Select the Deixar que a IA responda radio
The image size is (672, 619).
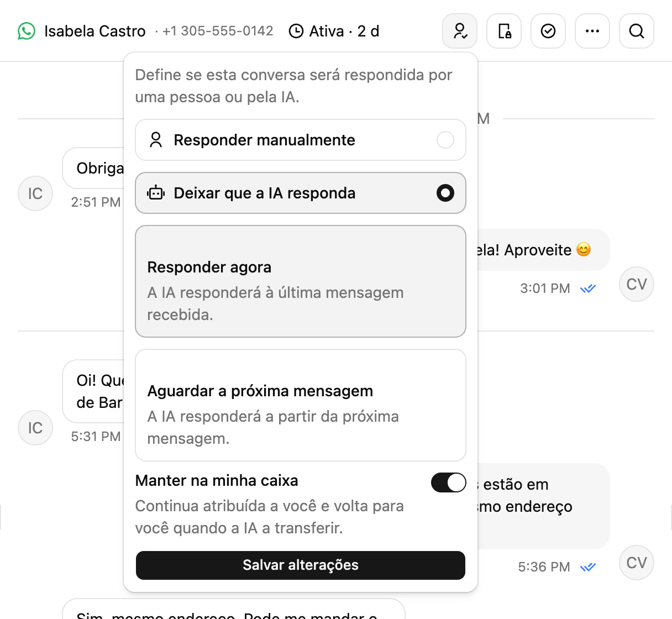click(x=445, y=193)
